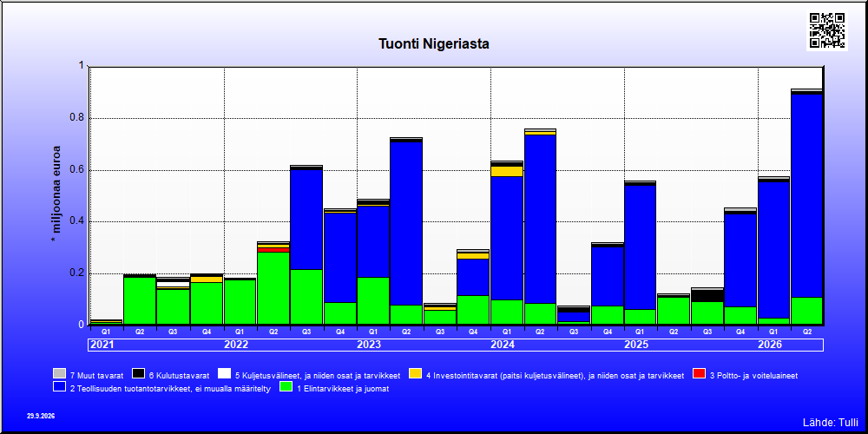
Task: Click the yellow '4 Investointitavarat' legend swatch
Action: point(415,374)
